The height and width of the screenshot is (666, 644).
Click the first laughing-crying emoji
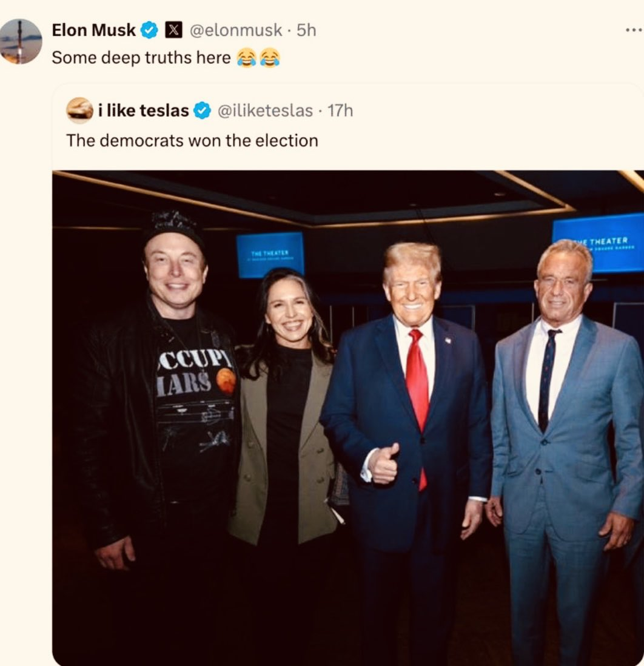pyautogui.click(x=246, y=58)
